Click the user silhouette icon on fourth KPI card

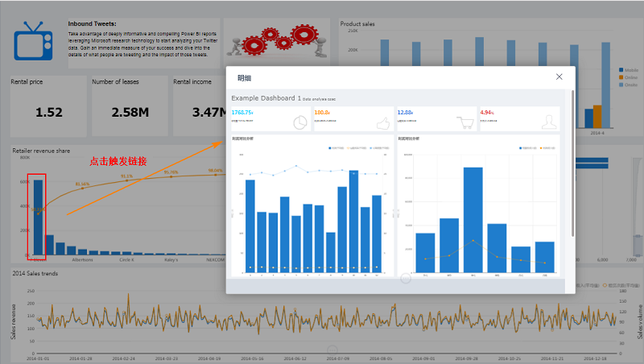pos(549,122)
